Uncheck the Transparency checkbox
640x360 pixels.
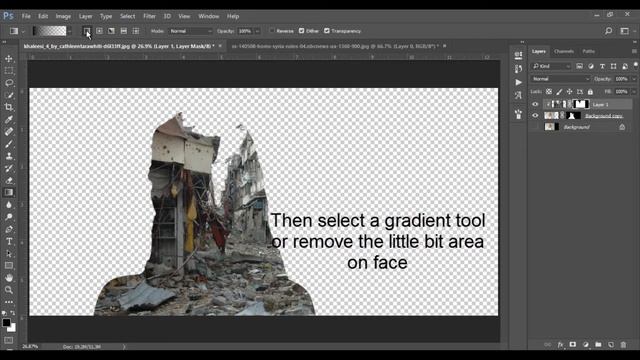click(327, 31)
